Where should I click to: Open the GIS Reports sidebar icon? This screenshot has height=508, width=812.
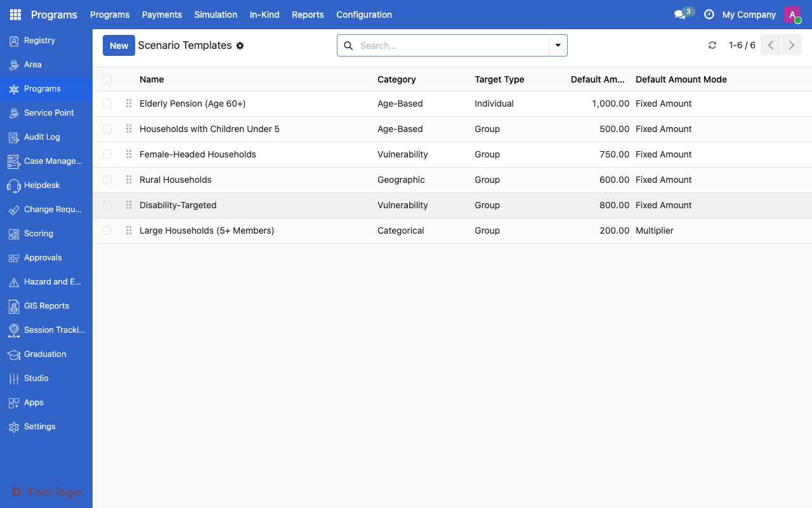point(14,306)
